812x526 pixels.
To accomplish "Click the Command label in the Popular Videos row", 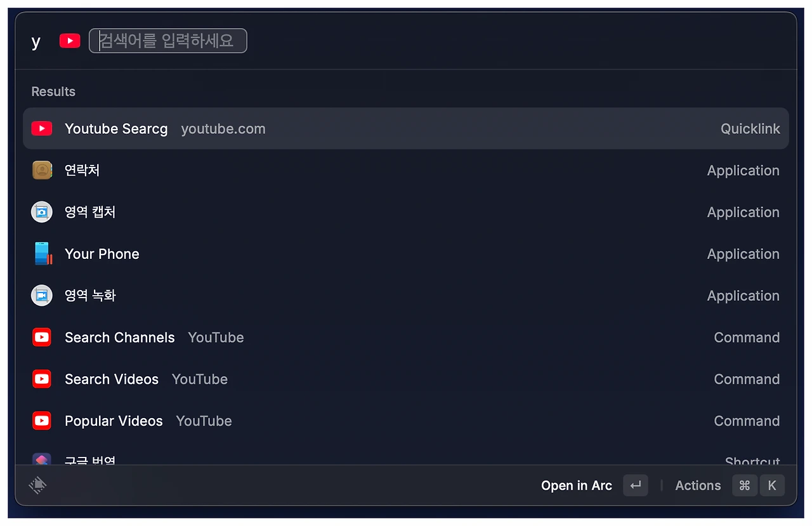I will (747, 421).
